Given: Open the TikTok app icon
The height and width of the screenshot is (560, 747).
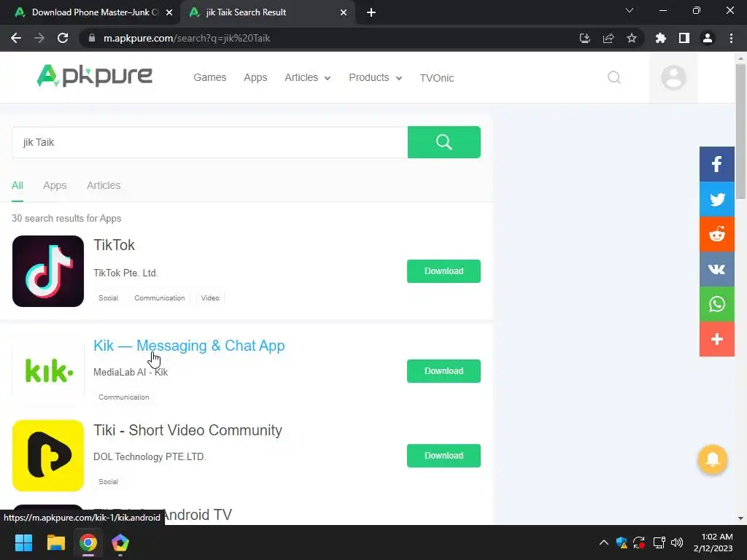Looking at the screenshot, I should [48, 271].
